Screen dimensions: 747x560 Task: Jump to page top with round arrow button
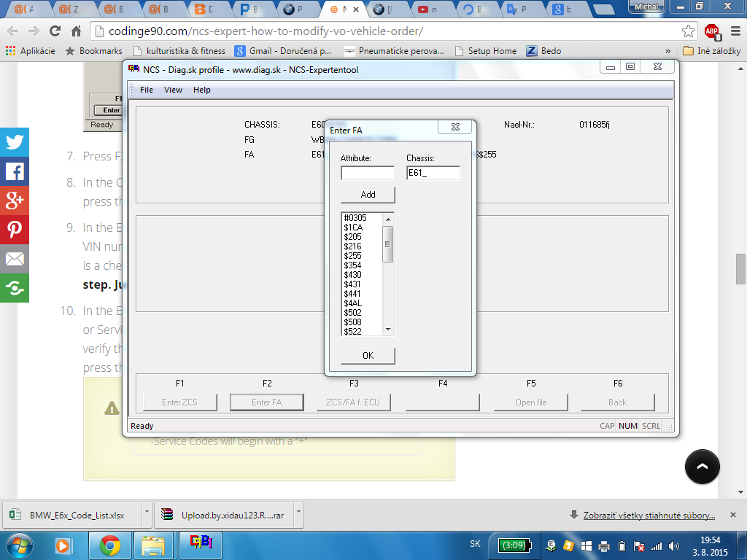coord(702,467)
